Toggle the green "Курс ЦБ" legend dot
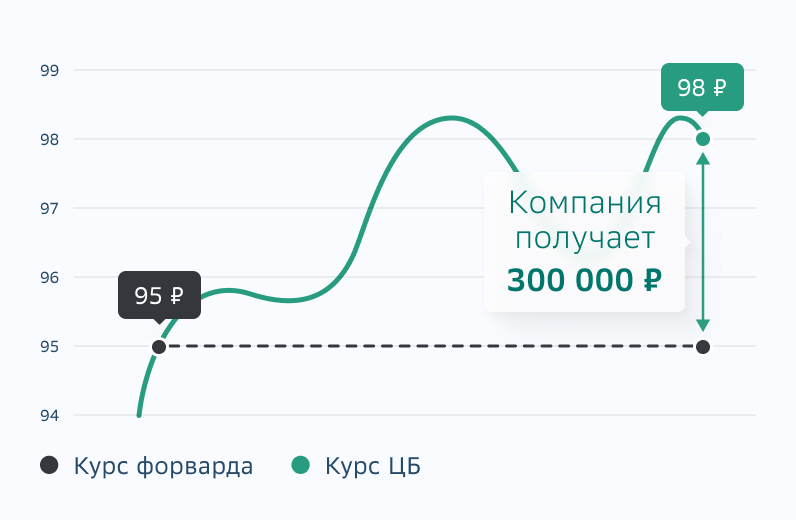The image size is (796, 520). (300, 465)
